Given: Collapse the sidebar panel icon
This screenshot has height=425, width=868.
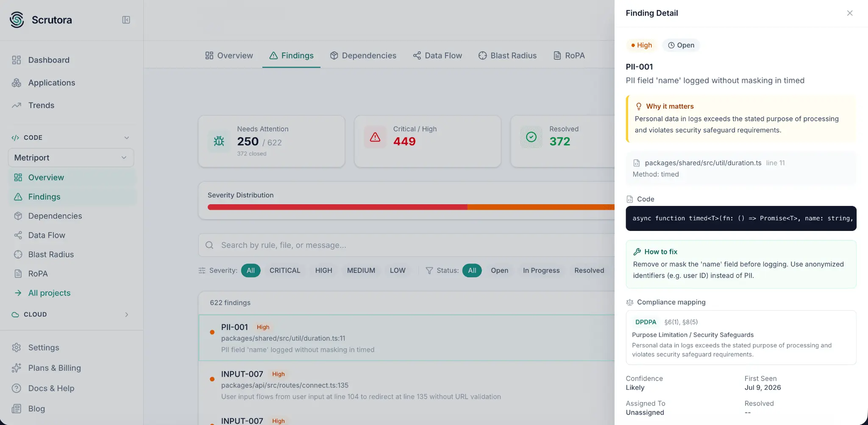Looking at the screenshot, I should [126, 20].
